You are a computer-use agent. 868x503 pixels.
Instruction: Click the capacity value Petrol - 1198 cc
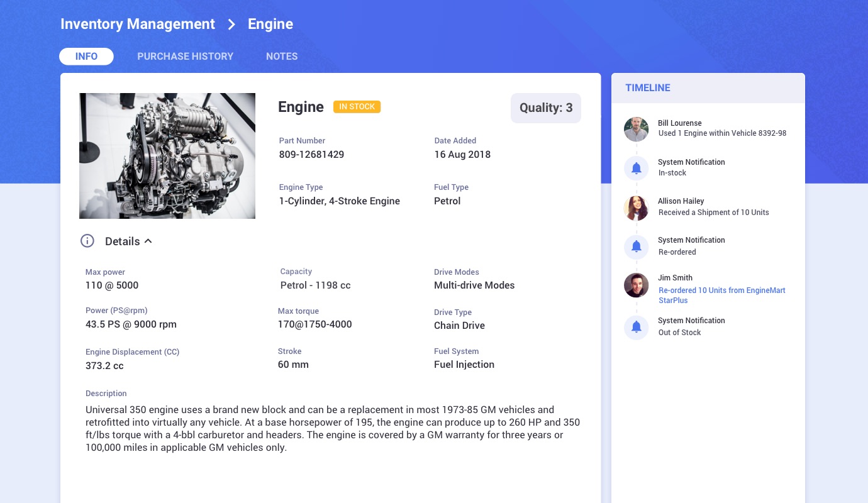click(316, 285)
